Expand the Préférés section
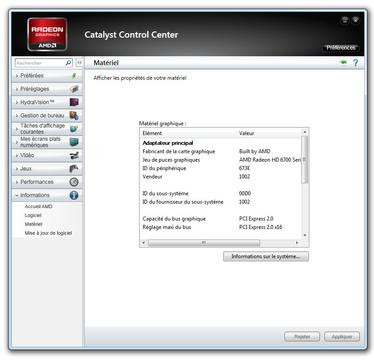Screen dimensions: 374x360 click(47, 76)
